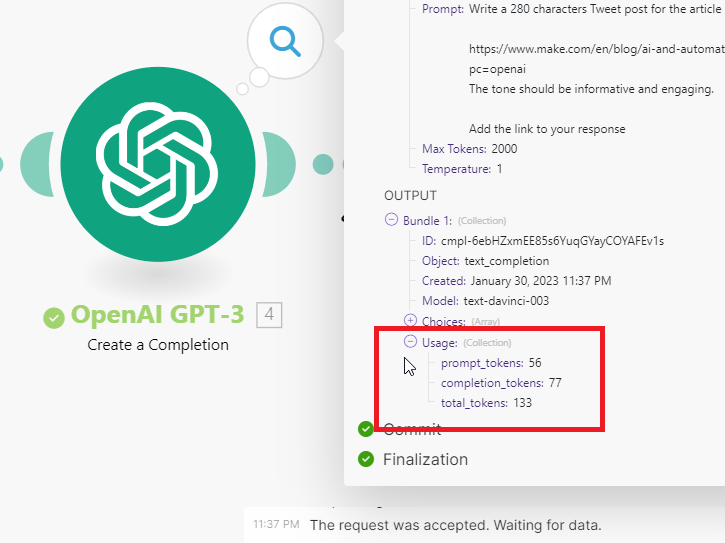725x543 pixels.
Task: Click the OUTPUT section heading
Action: click(x=410, y=196)
